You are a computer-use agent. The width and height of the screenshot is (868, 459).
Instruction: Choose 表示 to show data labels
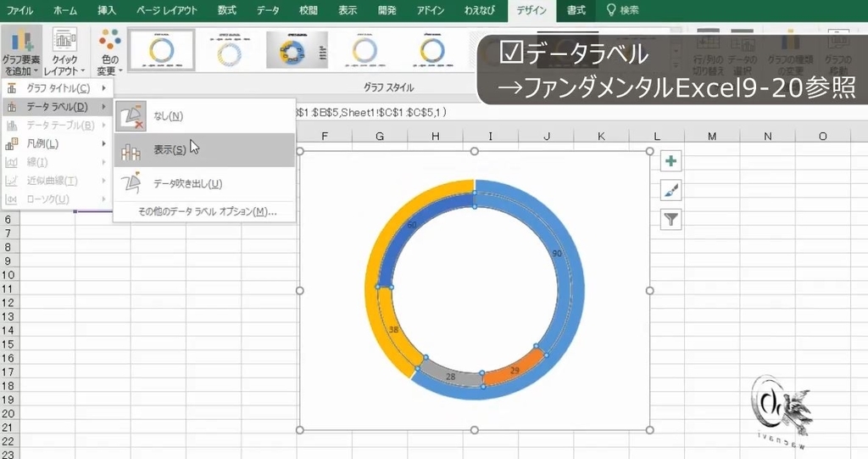click(205, 149)
